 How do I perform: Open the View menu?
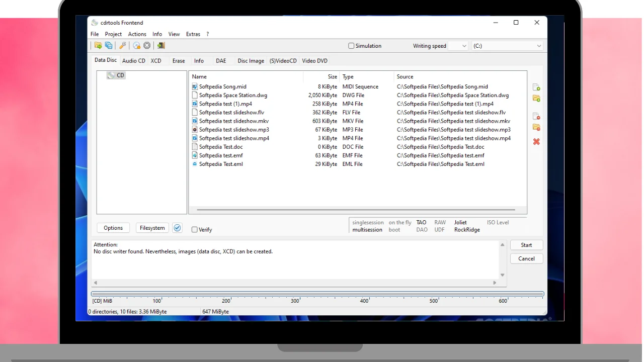click(x=174, y=34)
